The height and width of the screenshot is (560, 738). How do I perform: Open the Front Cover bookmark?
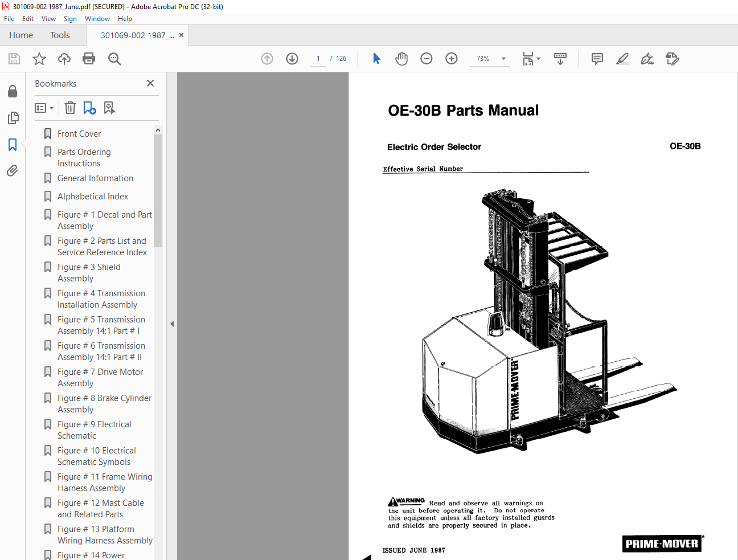click(x=79, y=134)
